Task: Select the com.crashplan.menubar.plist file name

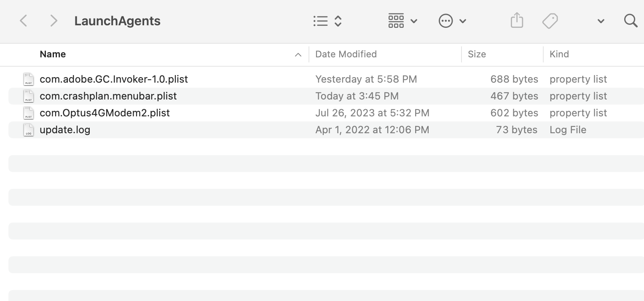Action: tap(108, 96)
